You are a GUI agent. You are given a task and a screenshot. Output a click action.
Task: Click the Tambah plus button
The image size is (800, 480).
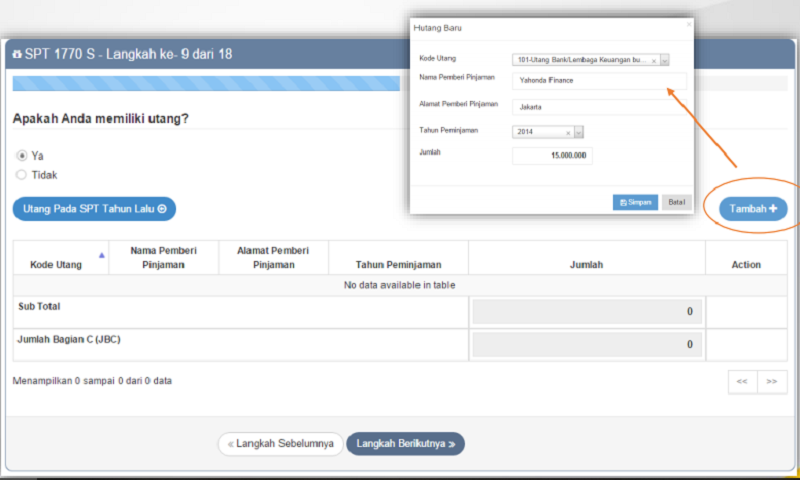tap(753, 208)
